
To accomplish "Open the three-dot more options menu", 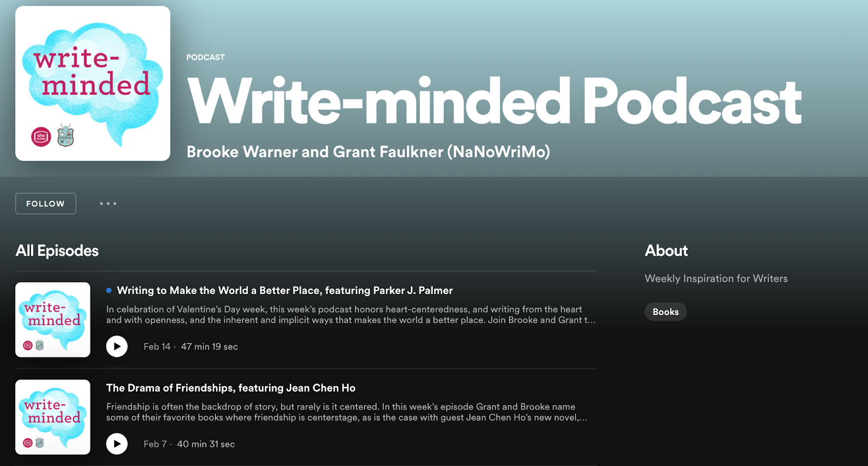I will 108,203.
